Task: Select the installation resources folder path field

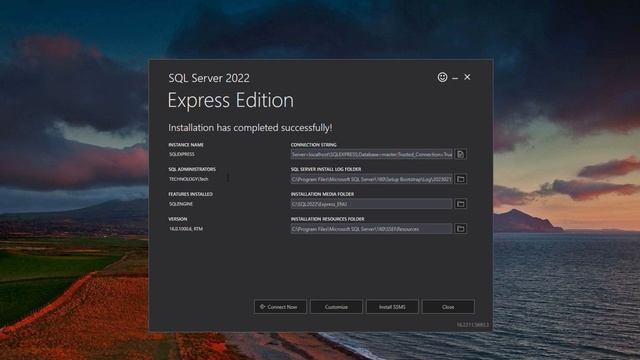Action: [371, 229]
